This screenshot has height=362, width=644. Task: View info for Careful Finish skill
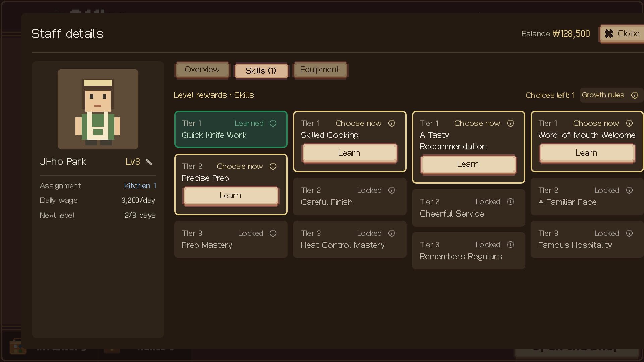pos(392,190)
